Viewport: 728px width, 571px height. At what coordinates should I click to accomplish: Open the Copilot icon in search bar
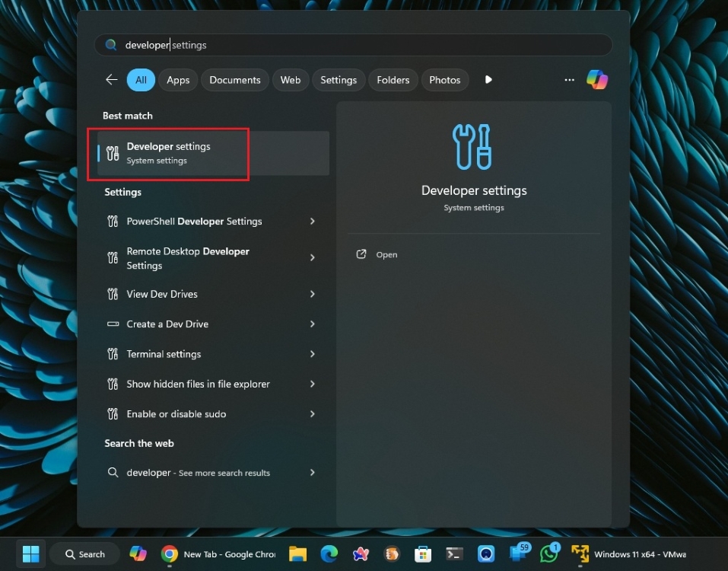(597, 79)
